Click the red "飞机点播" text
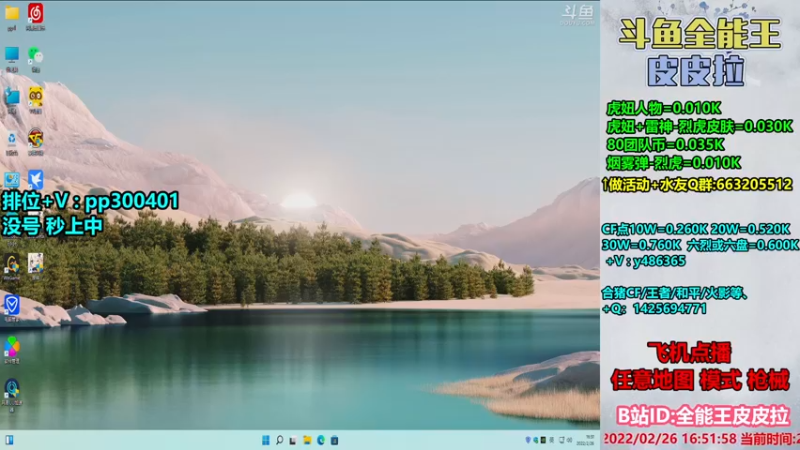 point(689,353)
